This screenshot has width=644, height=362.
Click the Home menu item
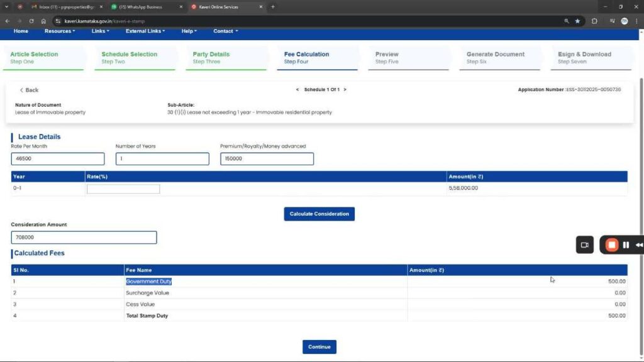point(21,31)
